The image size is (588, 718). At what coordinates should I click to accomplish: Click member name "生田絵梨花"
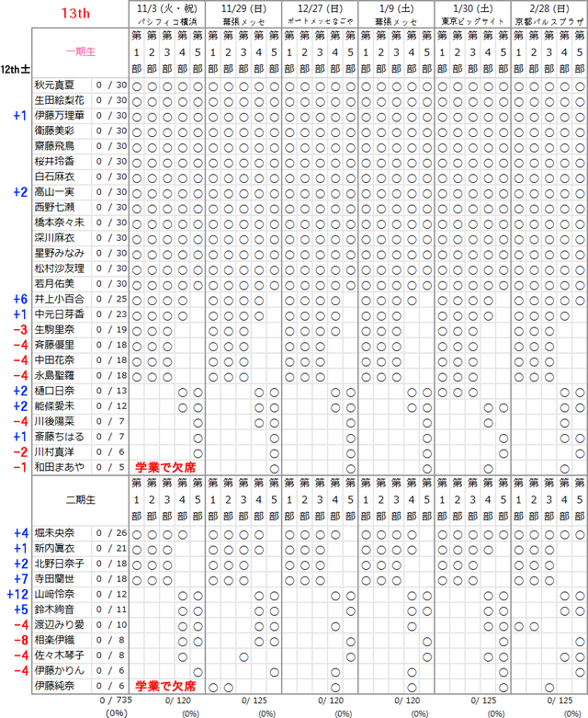pyautogui.click(x=60, y=100)
